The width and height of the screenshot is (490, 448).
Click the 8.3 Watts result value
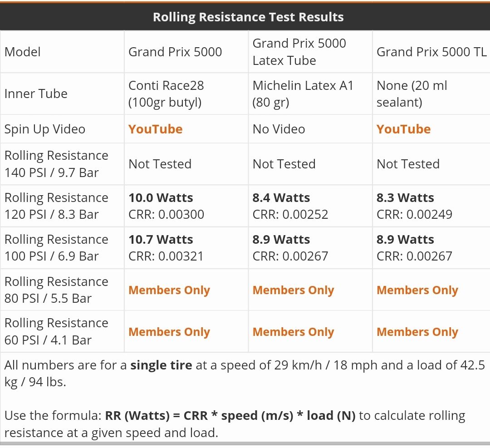[x=405, y=198]
